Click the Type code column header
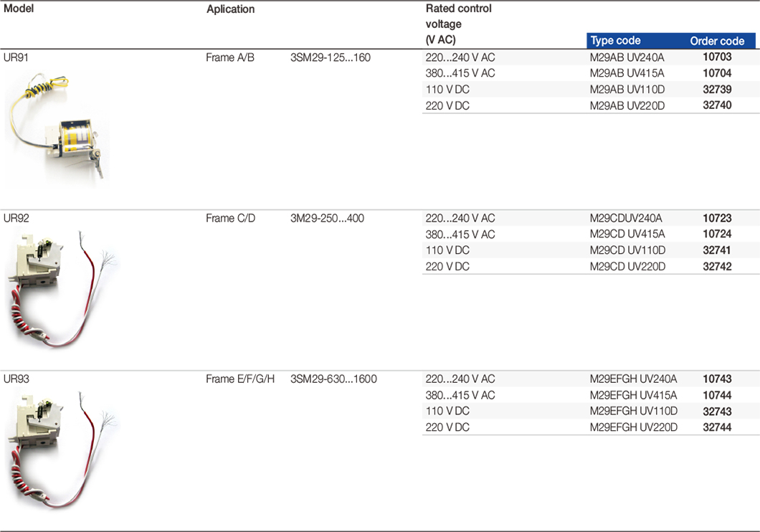The image size is (760, 532). (615, 41)
